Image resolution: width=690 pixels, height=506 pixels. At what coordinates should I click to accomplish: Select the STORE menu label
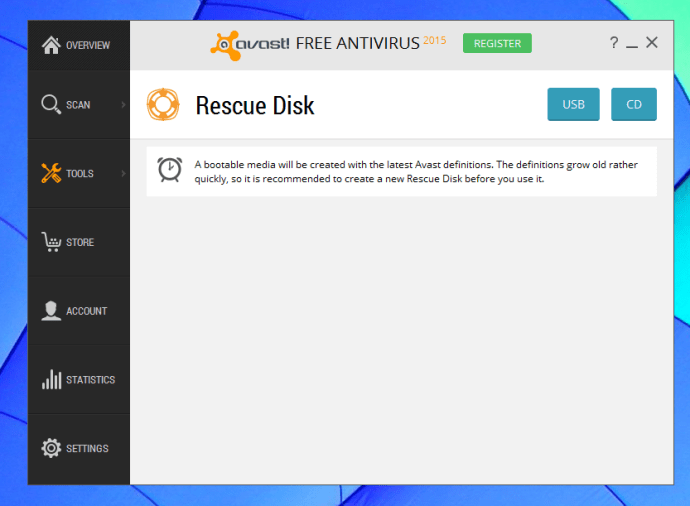tap(80, 242)
